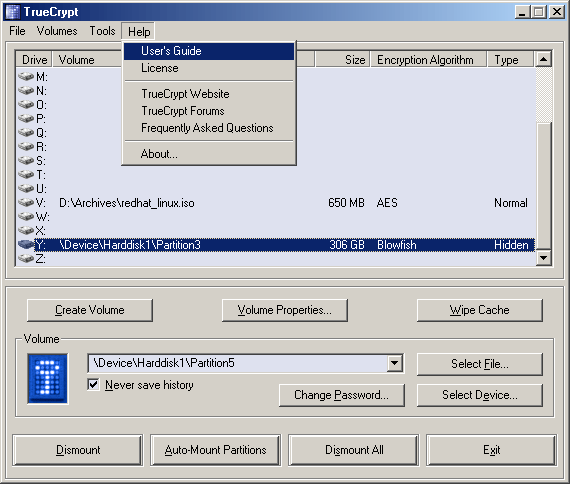Click the AES encryption cell
570x484 pixels.
[387, 203]
